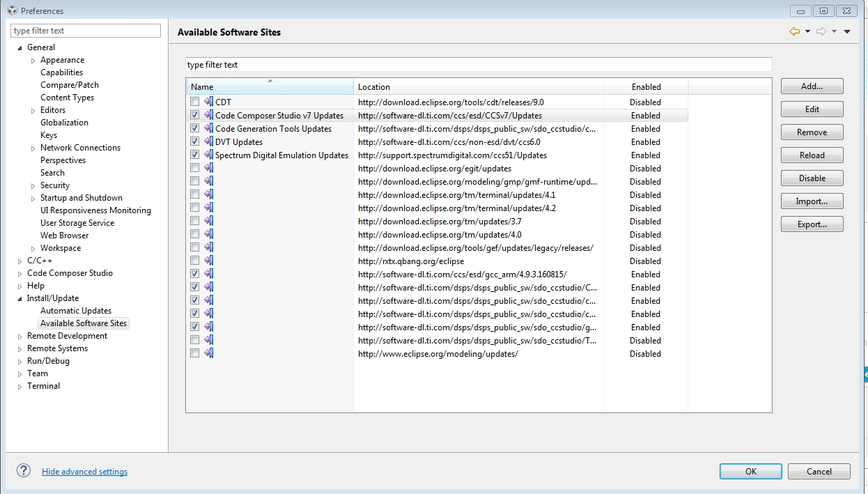This screenshot has height=494, width=868.
Task: Click the site icon for egit/updates row
Action: coord(208,168)
